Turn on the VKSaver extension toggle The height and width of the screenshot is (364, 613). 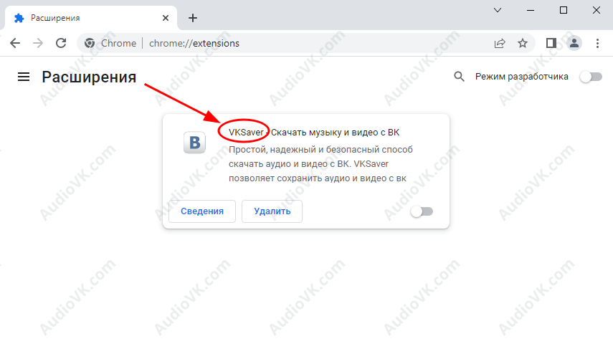point(422,211)
